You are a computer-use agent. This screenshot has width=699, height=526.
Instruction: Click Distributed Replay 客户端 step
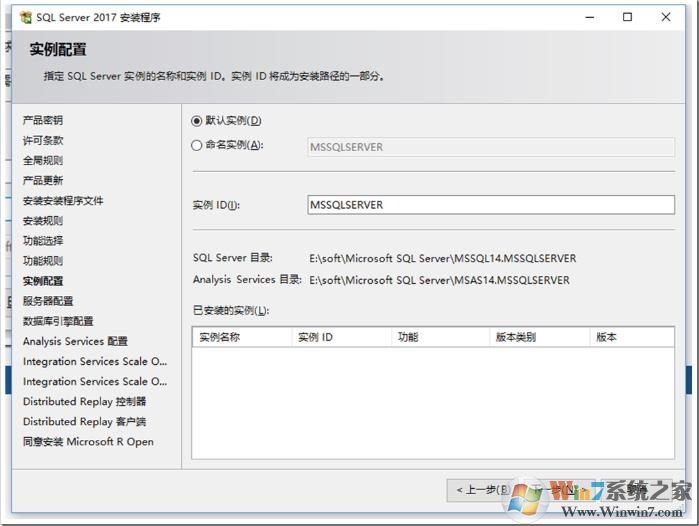click(84, 421)
